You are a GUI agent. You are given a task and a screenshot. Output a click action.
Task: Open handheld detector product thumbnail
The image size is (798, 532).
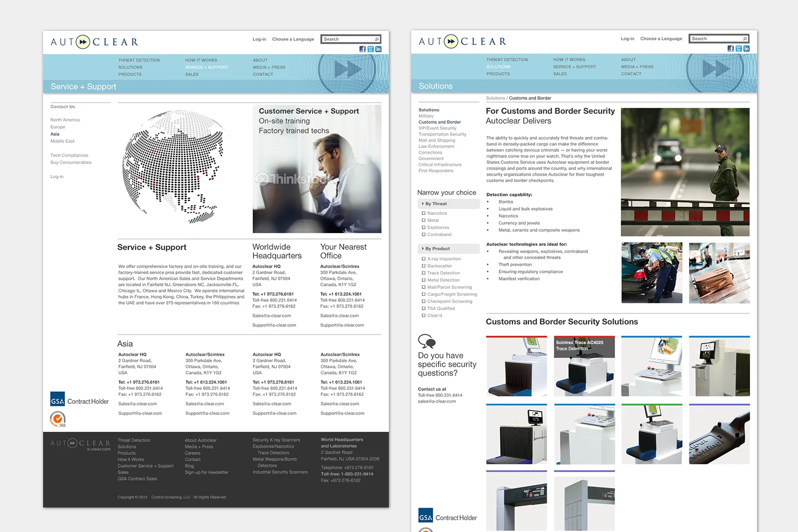point(719,434)
